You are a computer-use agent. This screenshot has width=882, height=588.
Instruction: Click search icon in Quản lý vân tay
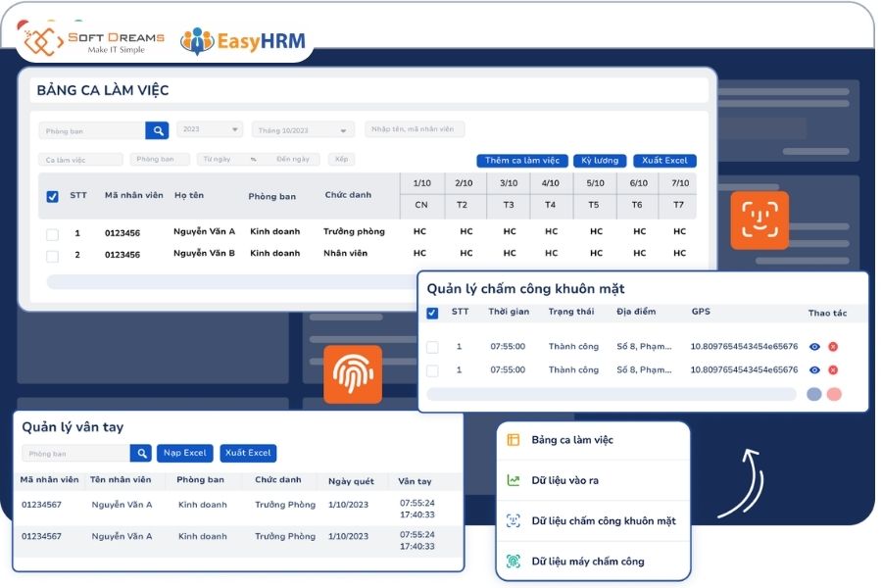tap(140, 453)
